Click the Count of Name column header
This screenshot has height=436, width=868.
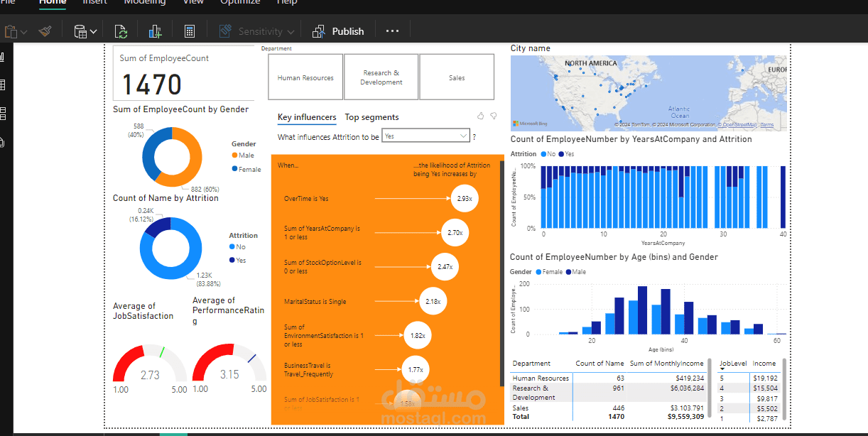[x=600, y=364]
